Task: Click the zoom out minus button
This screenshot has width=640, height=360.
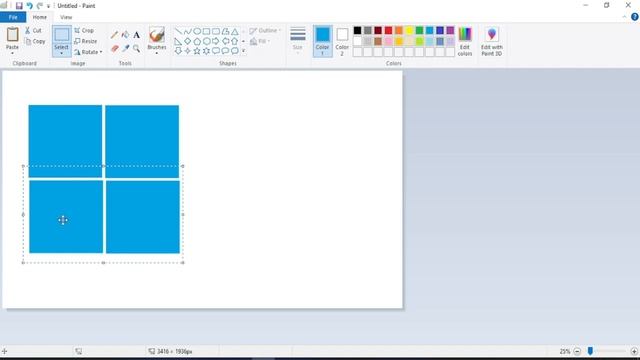Action: 577,351
